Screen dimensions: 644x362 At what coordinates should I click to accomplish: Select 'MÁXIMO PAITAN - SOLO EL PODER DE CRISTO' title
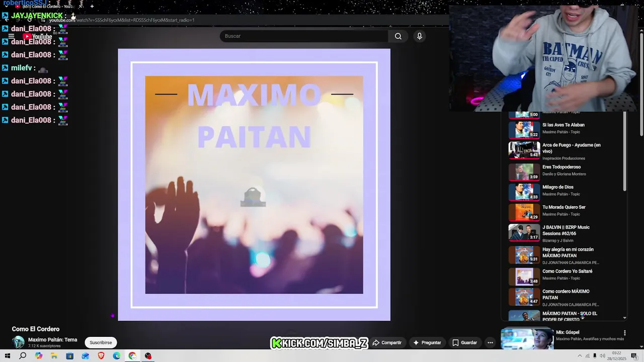[570, 316]
